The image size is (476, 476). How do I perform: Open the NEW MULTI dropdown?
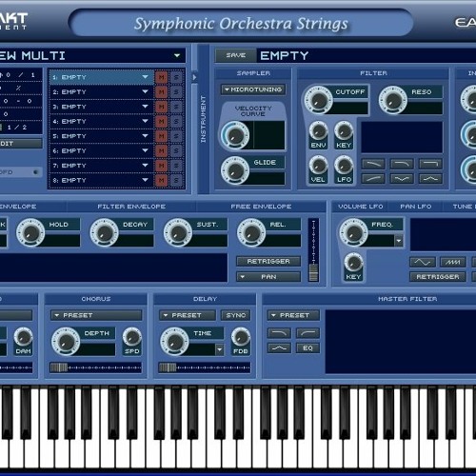(x=177, y=55)
